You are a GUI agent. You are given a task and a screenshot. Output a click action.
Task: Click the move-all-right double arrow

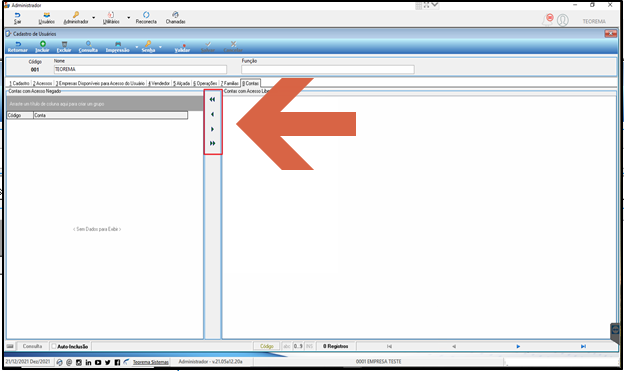pos(213,143)
